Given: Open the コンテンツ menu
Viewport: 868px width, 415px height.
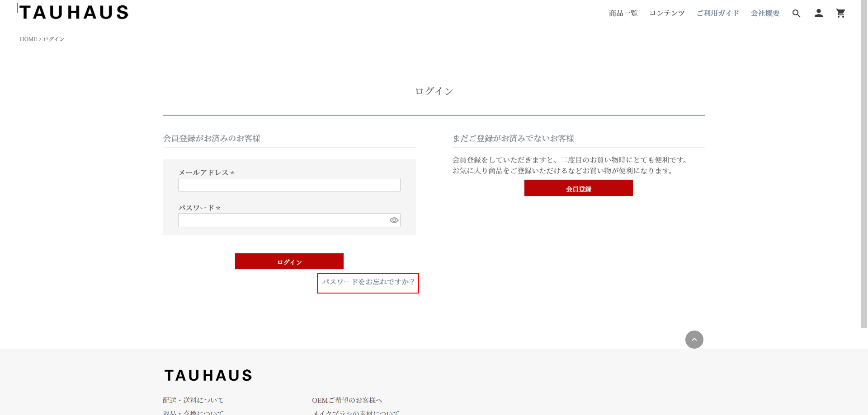Looking at the screenshot, I should 667,14.
